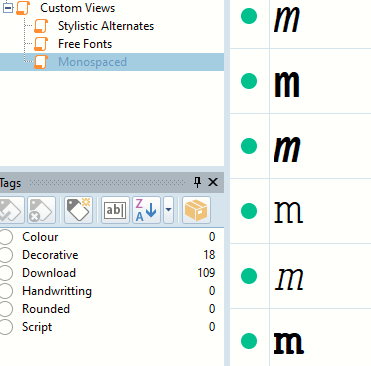Select the third bold italic 'm' preview

pos(287,150)
